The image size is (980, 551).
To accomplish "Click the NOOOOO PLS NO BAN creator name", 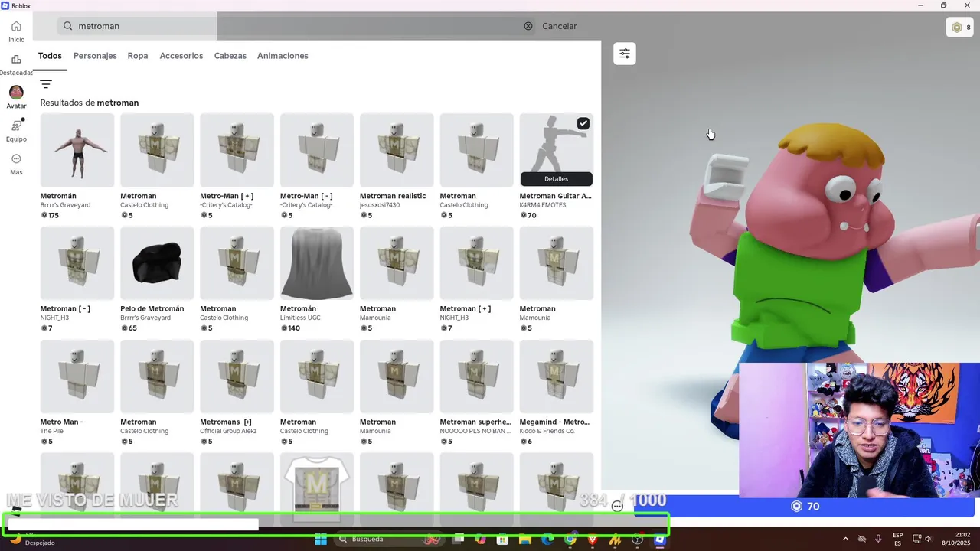I will 473,431.
